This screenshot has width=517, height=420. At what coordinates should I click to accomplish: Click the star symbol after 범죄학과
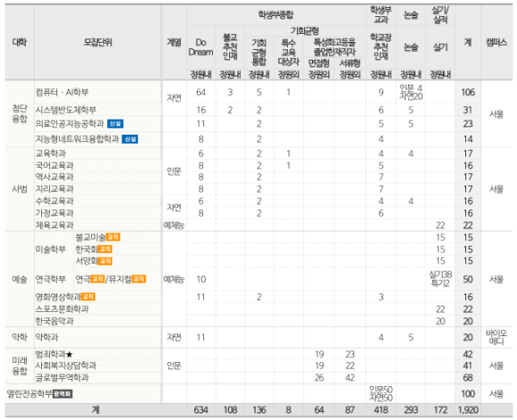70,355
